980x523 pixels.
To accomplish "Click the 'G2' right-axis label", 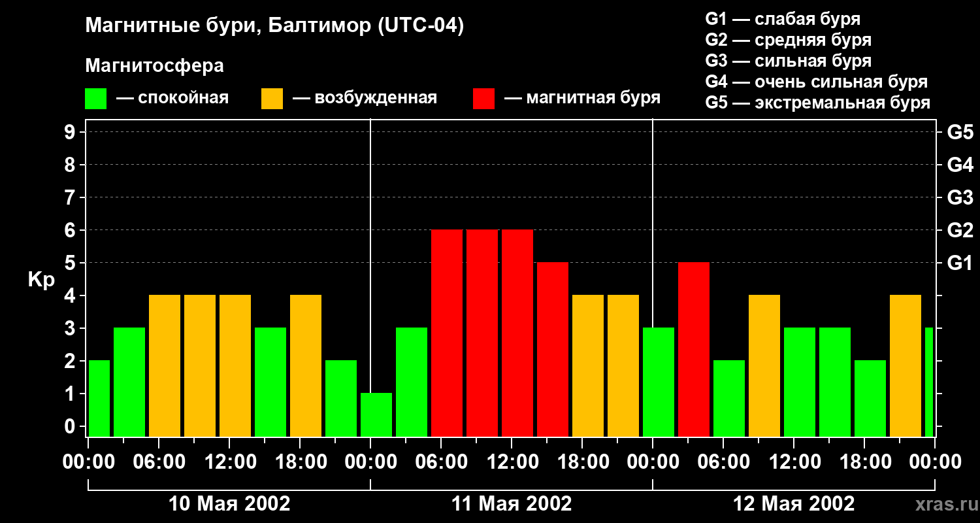I will [x=960, y=230].
